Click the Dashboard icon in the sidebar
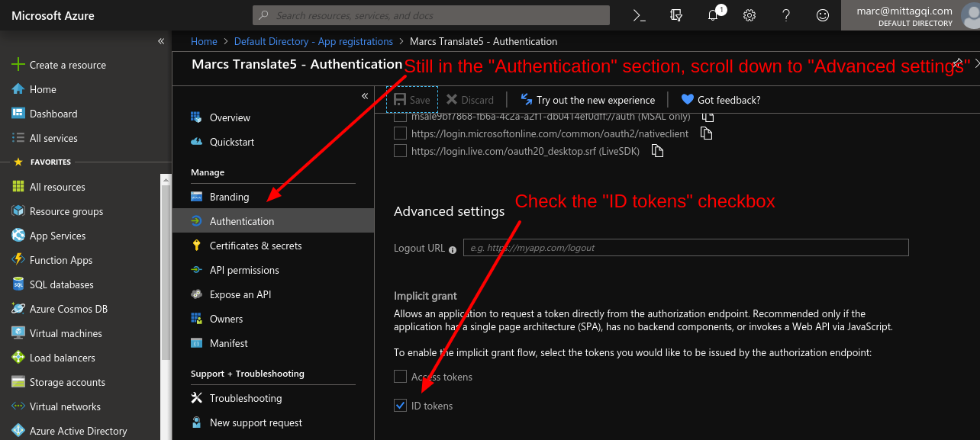This screenshot has width=980, height=440. click(x=18, y=114)
